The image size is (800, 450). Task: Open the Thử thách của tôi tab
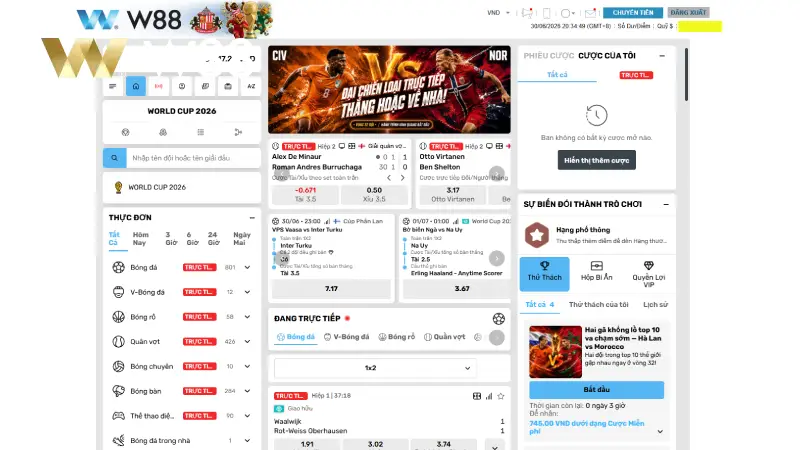click(598, 305)
